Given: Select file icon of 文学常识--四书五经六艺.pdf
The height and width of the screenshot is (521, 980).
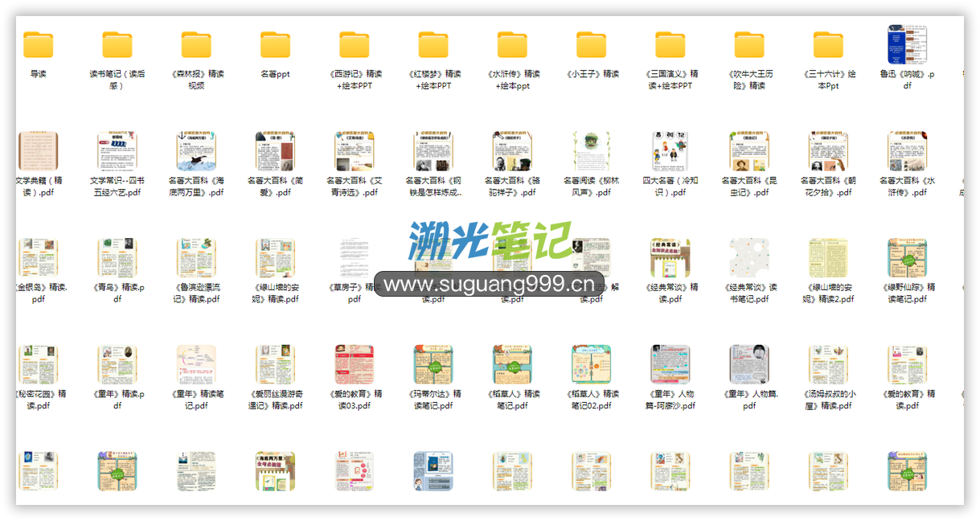Looking at the screenshot, I should pyautogui.click(x=117, y=151).
